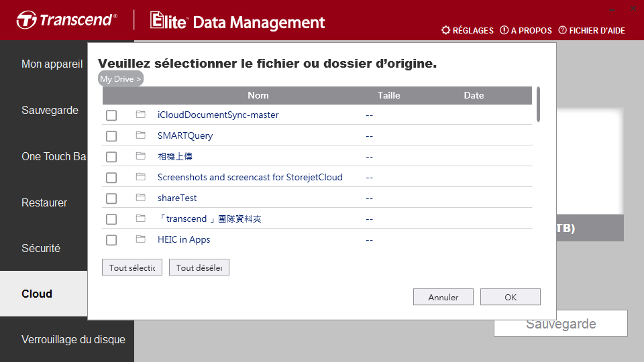Open the One Touch Backup section
Screen dimensions: 644x362
54,156
